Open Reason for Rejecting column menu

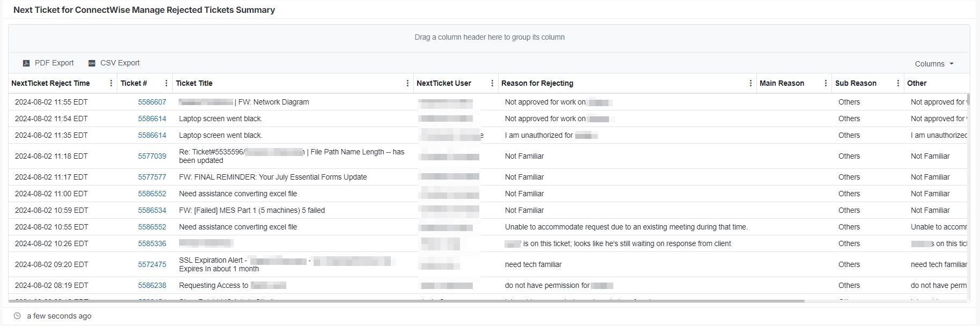click(x=751, y=83)
